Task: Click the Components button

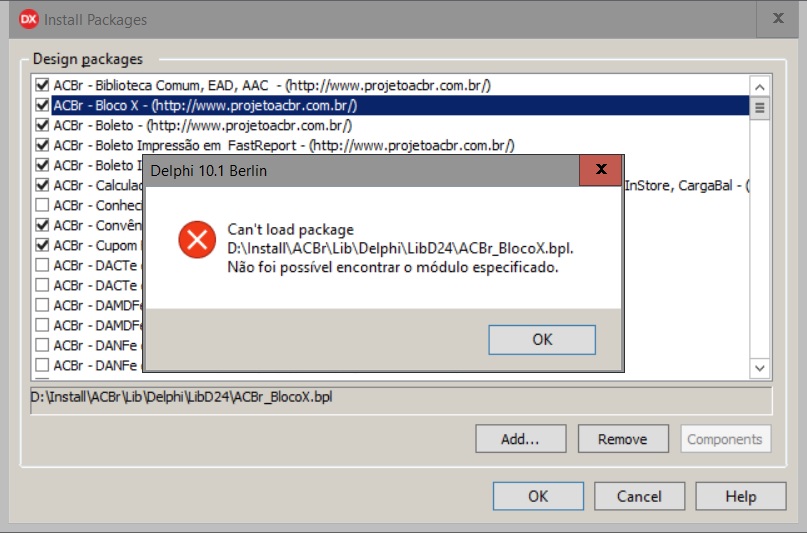Action: point(725,439)
